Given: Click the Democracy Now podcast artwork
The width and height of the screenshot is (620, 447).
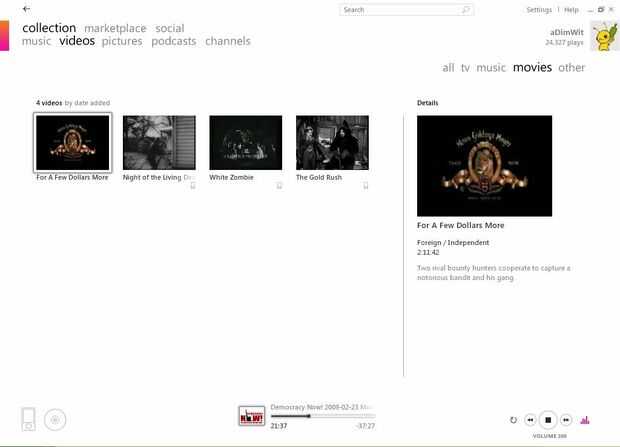Looking at the screenshot, I should (252, 416).
